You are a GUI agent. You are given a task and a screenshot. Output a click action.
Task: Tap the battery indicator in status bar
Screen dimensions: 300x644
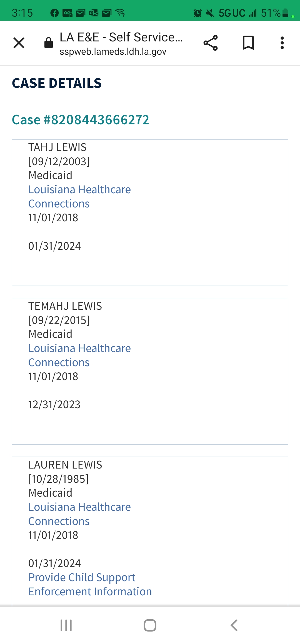click(285, 13)
